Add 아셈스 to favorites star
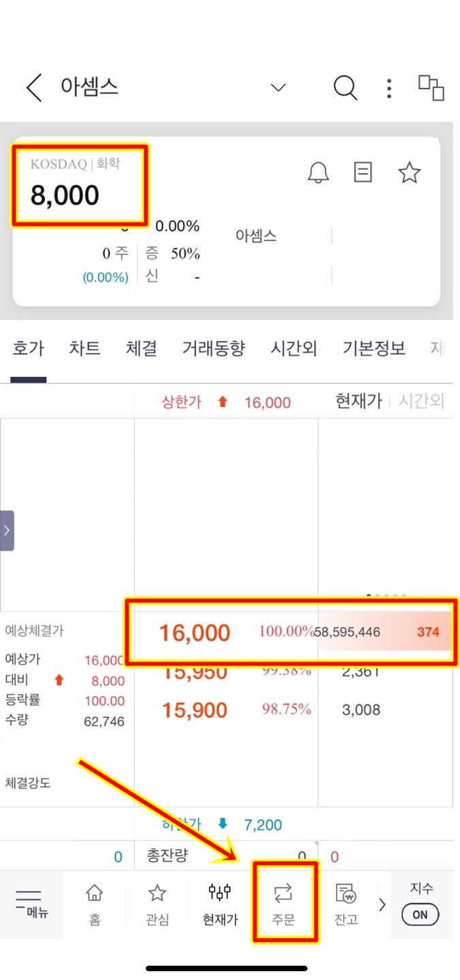The height and width of the screenshot is (980, 460). (x=409, y=173)
